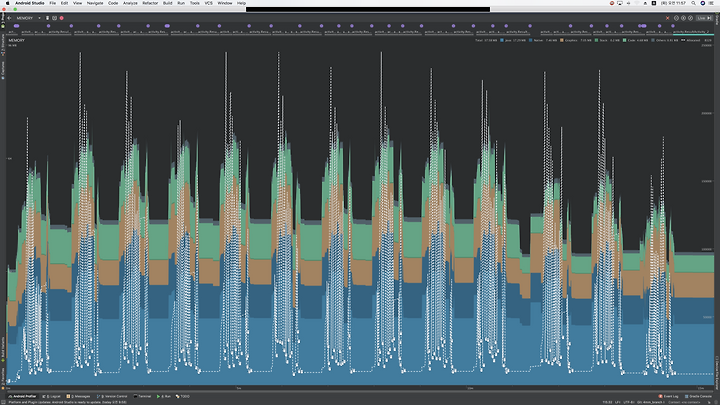The height and width of the screenshot is (405, 720).
Task: Click the reset zoom icon
Action: pyautogui.click(x=690, y=18)
